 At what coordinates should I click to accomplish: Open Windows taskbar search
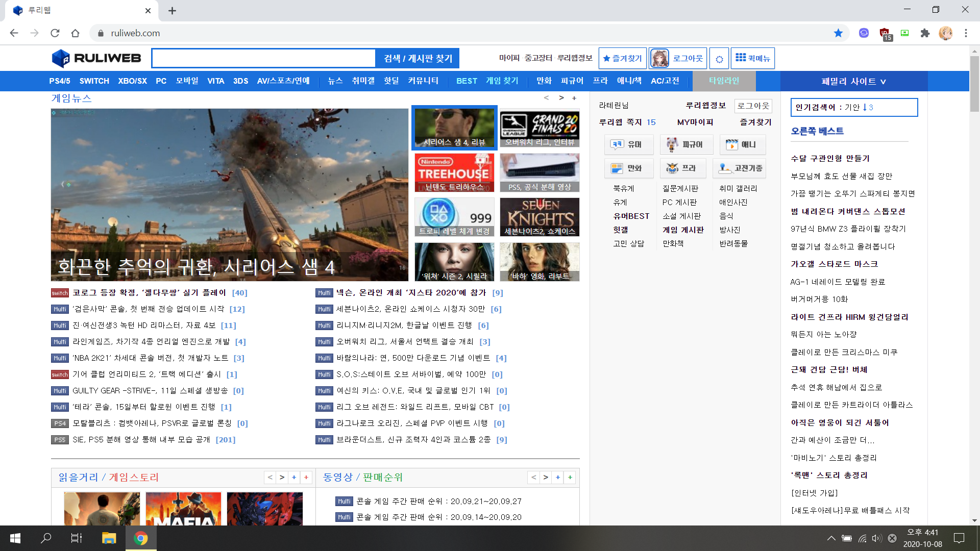pos(46,538)
